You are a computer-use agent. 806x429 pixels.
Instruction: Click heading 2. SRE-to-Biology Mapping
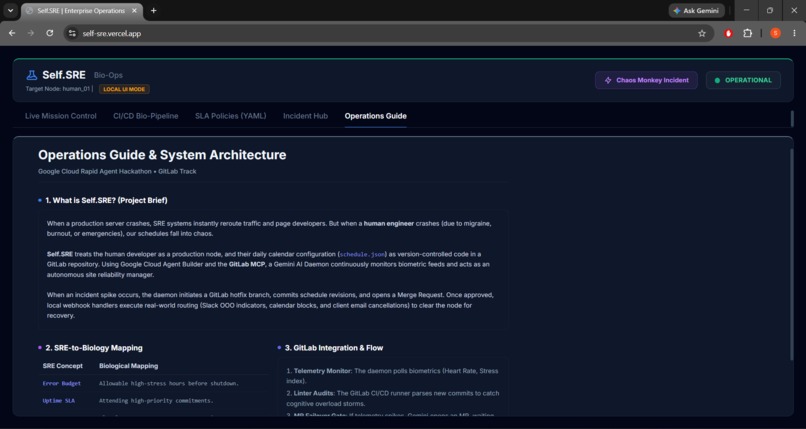94,348
